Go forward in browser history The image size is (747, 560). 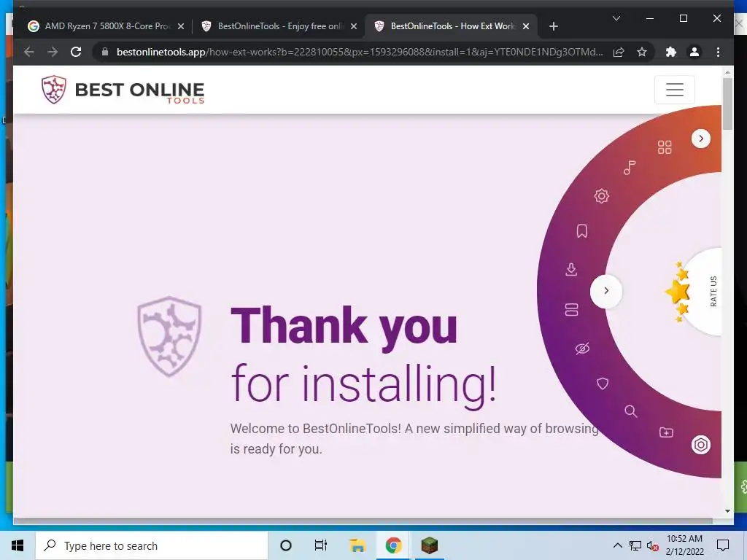(53, 52)
